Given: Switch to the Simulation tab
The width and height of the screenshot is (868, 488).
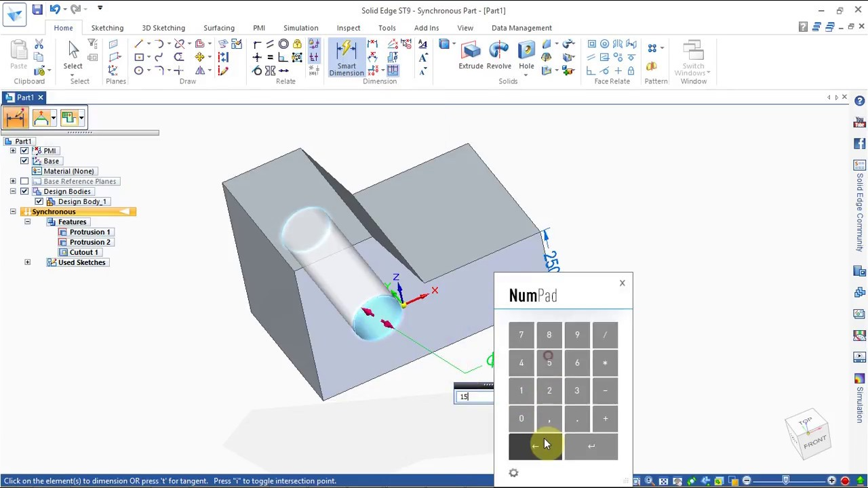Looking at the screenshot, I should pos(300,28).
